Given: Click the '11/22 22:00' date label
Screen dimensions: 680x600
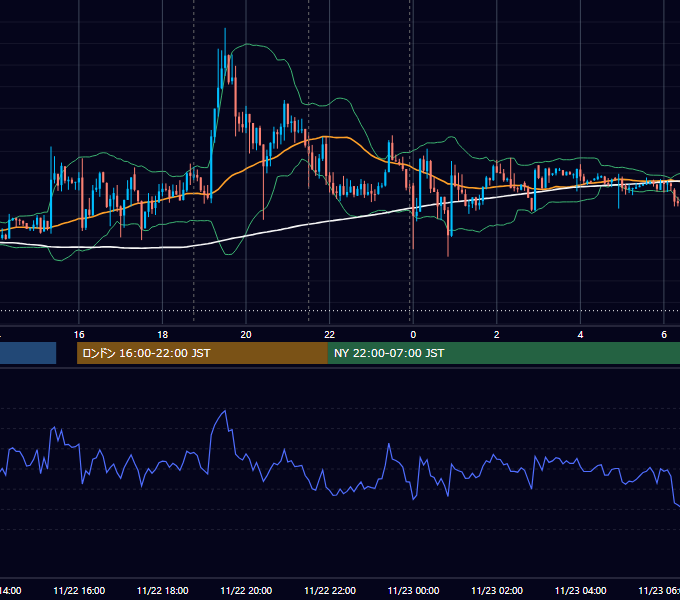Looking at the screenshot, I should pyautogui.click(x=330, y=590).
